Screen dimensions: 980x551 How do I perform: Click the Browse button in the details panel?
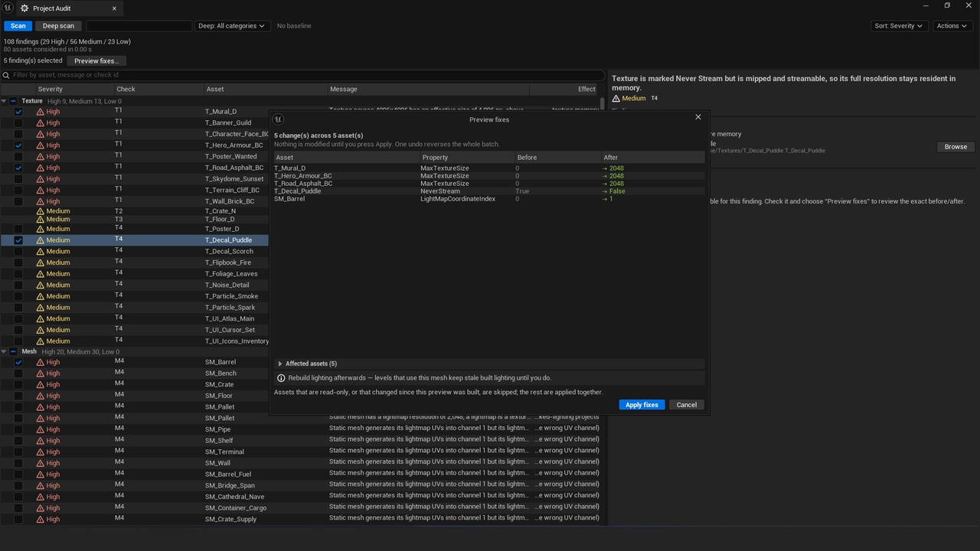(x=955, y=147)
